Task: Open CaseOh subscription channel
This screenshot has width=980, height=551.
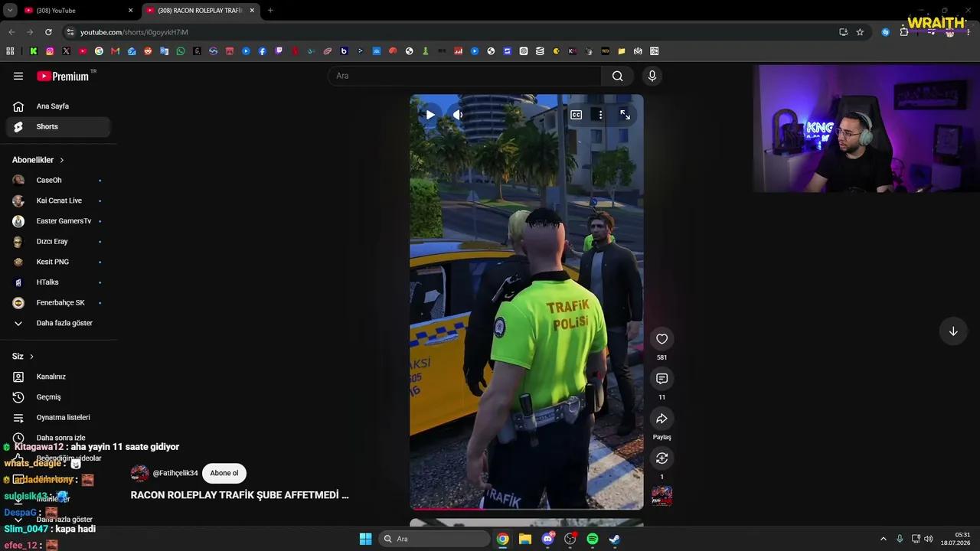Action: (x=58, y=181)
